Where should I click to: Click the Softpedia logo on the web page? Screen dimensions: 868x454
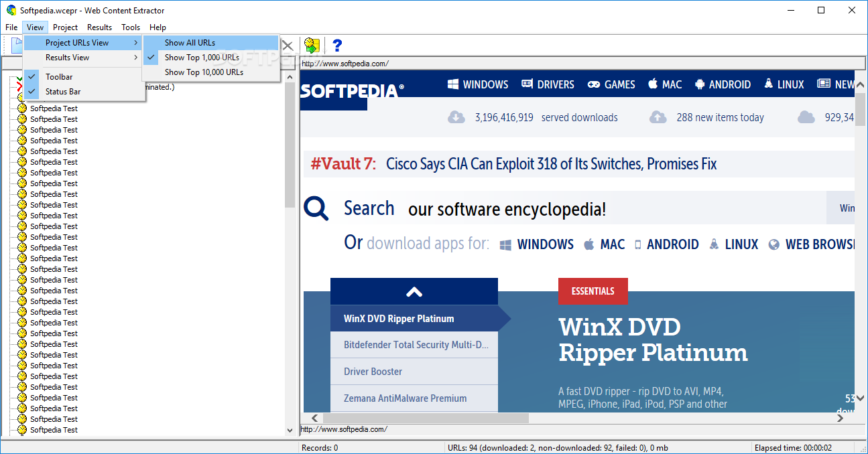353,90
